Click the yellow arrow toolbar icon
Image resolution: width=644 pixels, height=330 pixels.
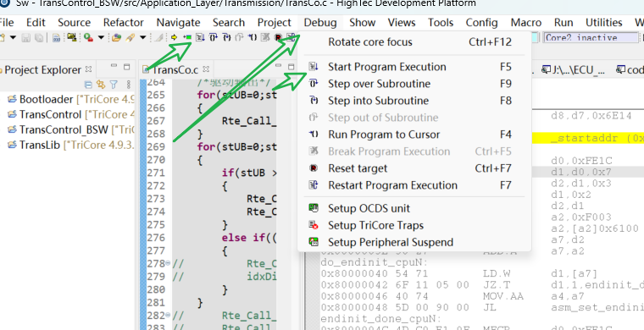point(175,37)
